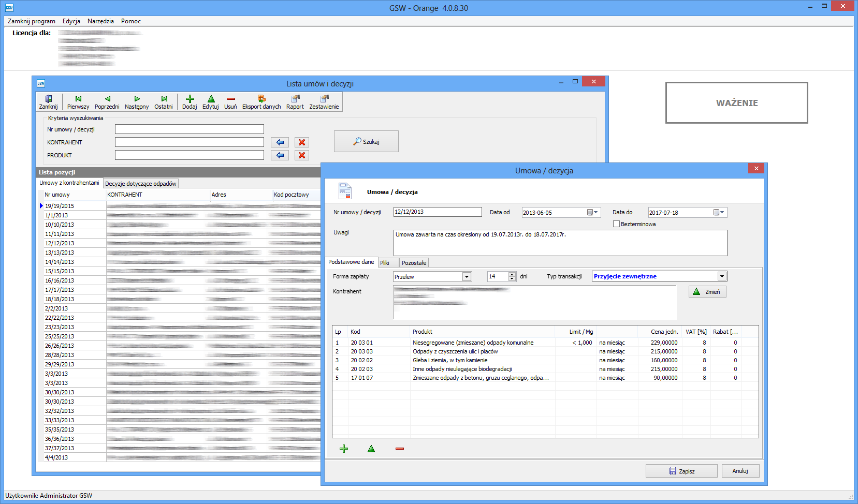Click the Nr umowy / decyzji search field
The width and height of the screenshot is (858, 504).
pos(189,129)
